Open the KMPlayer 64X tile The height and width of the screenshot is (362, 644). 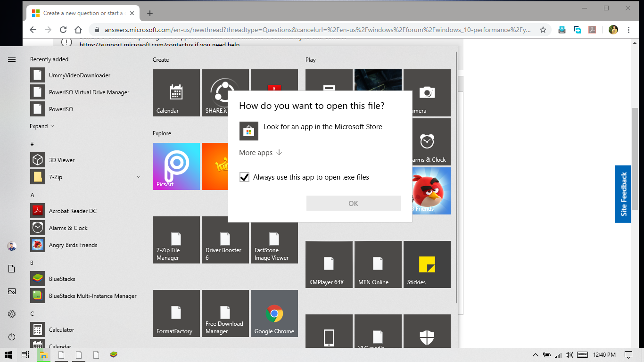point(329,264)
